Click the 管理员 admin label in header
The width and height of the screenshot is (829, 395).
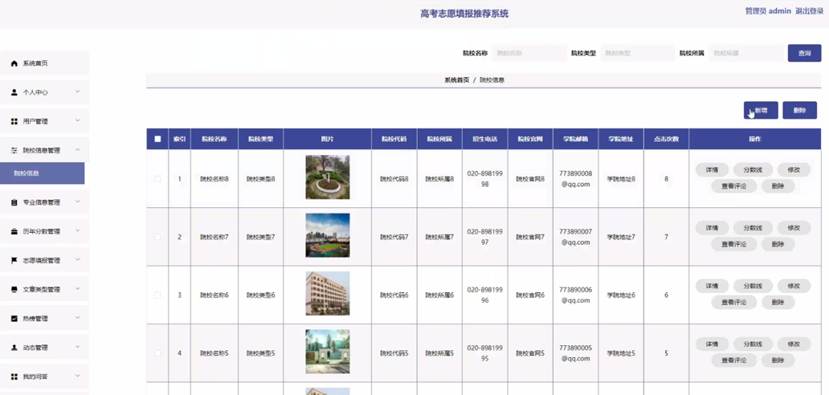pos(768,11)
